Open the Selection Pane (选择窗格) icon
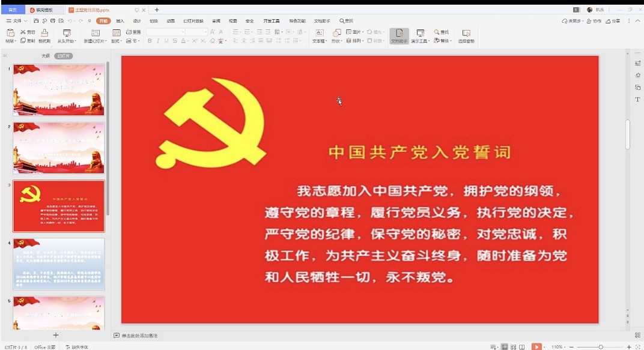Screen dimensions: 644x350 (466, 33)
